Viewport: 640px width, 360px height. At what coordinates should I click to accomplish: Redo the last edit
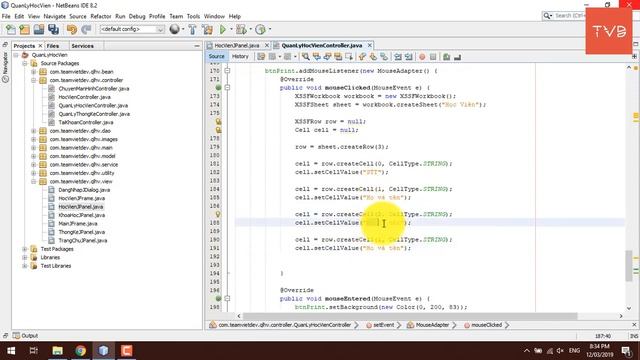(86, 29)
